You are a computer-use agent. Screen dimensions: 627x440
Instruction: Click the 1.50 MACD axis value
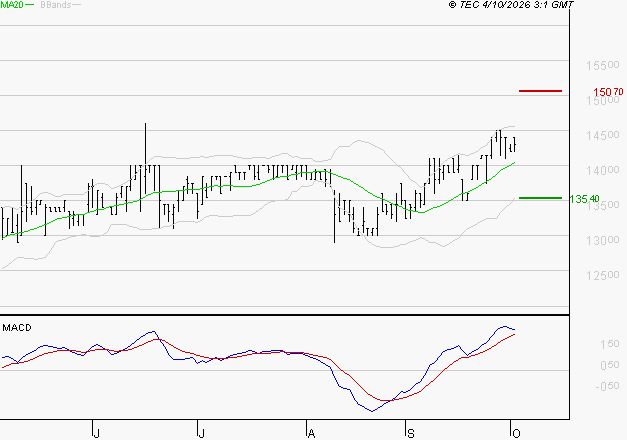click(609, 344)
